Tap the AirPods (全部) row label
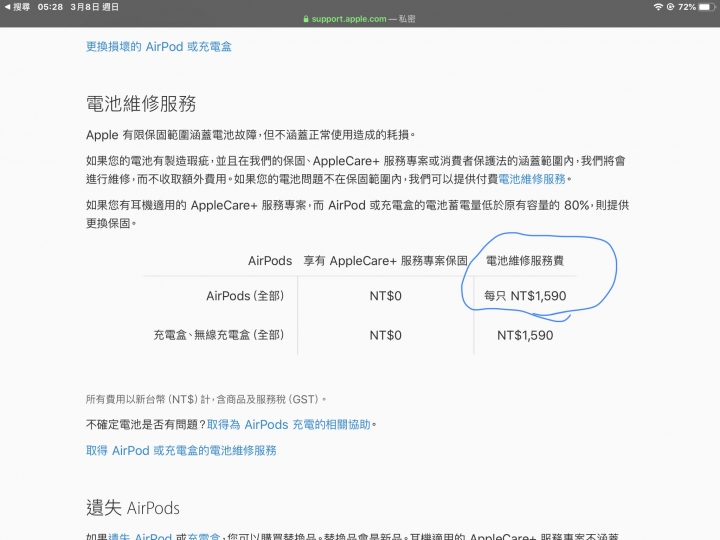 click(x=245, y=296)
